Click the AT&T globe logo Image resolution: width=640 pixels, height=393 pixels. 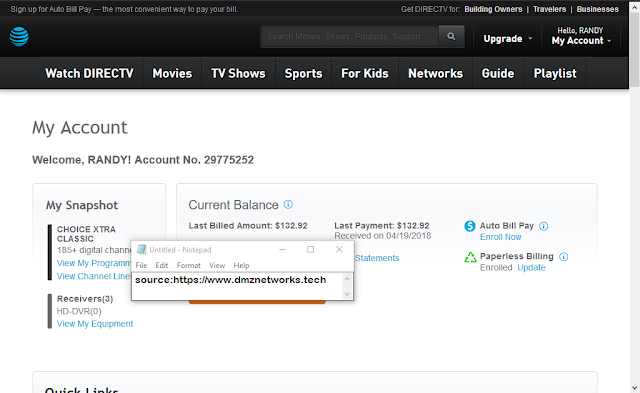pos(19,37)
